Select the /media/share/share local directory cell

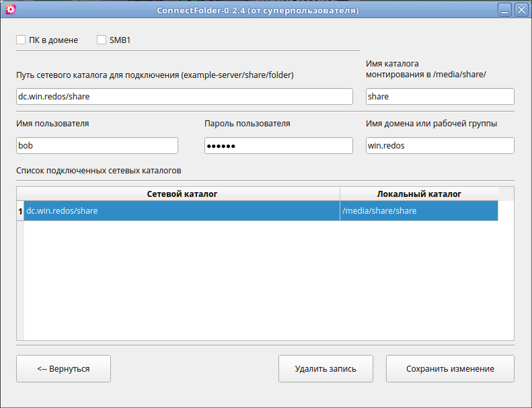(419, 211)
